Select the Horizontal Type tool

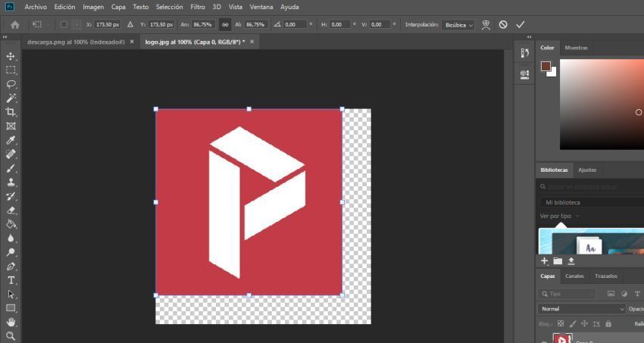pyautogui.click(x=11, y=280)
